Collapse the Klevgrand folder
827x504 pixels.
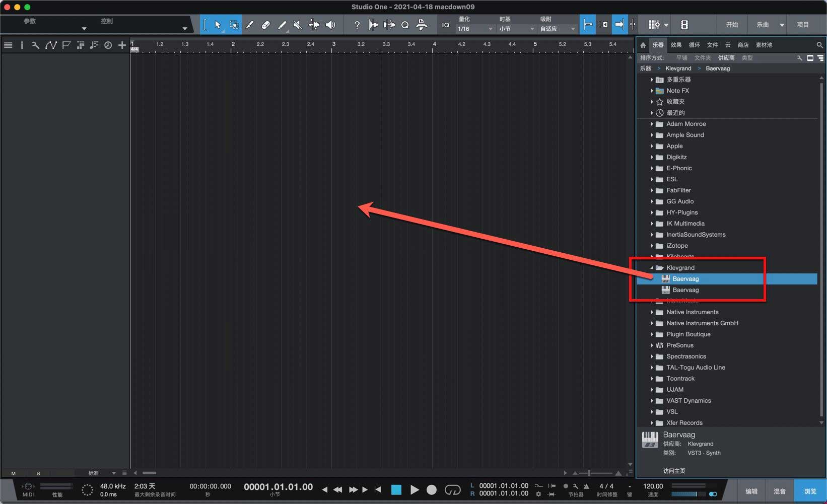[x=652, y=268]
